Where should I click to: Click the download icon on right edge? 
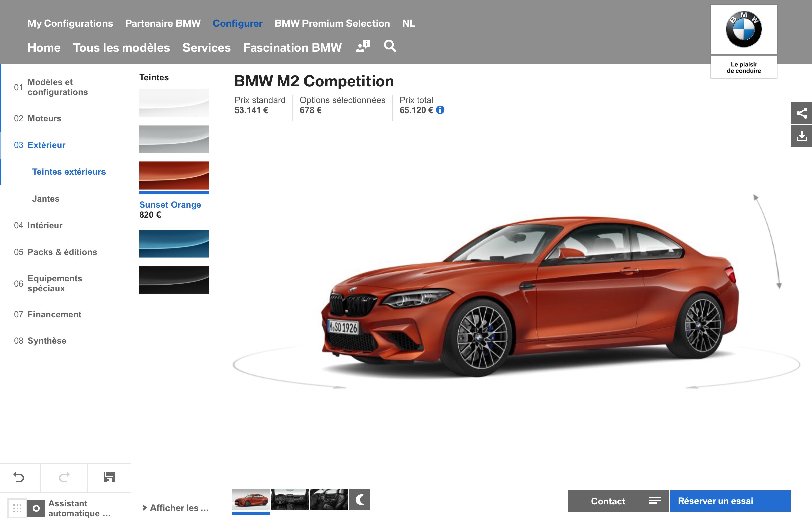point(801,136)
